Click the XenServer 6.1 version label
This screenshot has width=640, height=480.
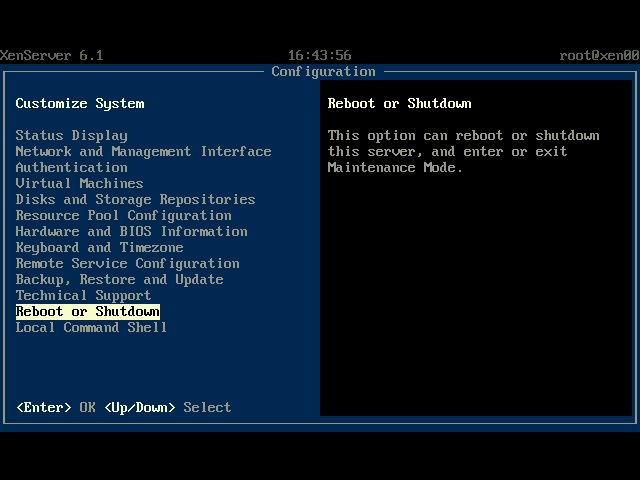[52, 56]
